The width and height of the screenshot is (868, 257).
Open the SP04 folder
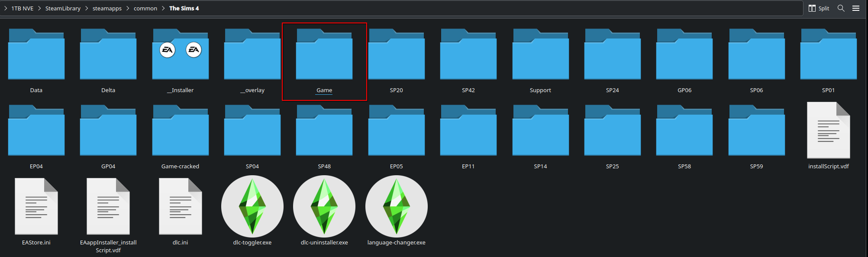tap(252, 130)
